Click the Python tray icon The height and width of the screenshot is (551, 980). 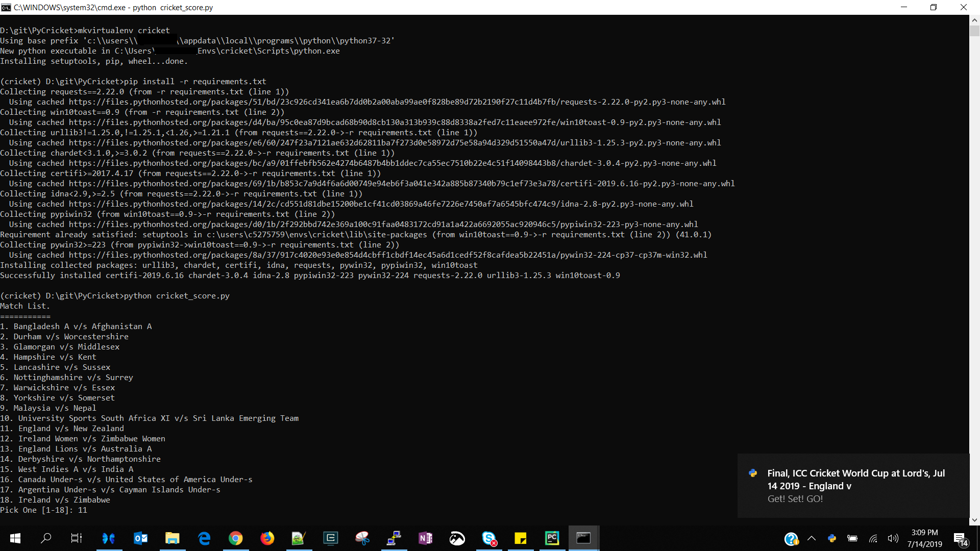[832, 538]
